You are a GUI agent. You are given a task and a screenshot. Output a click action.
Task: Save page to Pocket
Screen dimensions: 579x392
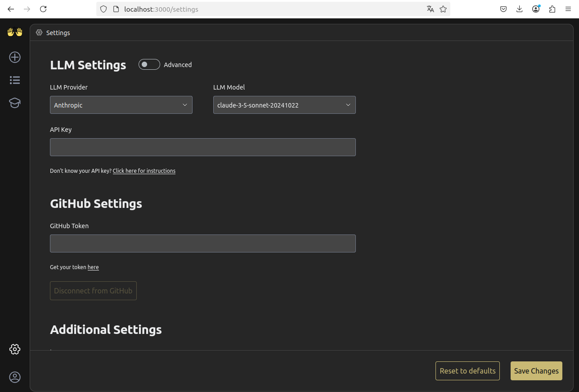(503, 9)
